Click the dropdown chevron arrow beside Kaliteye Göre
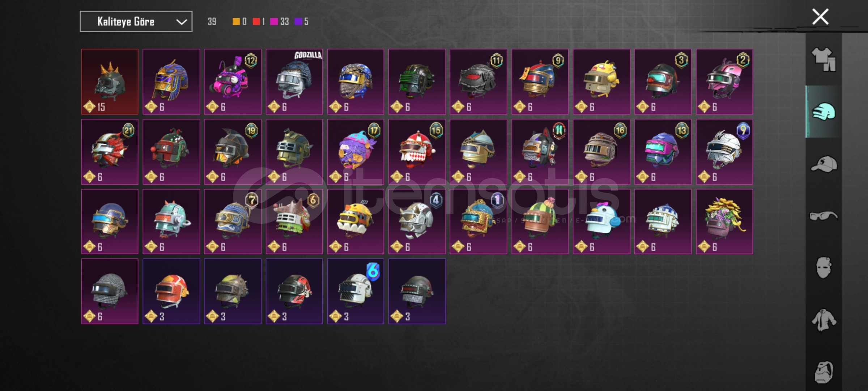868x391 pixels. (x=181, y=22)
